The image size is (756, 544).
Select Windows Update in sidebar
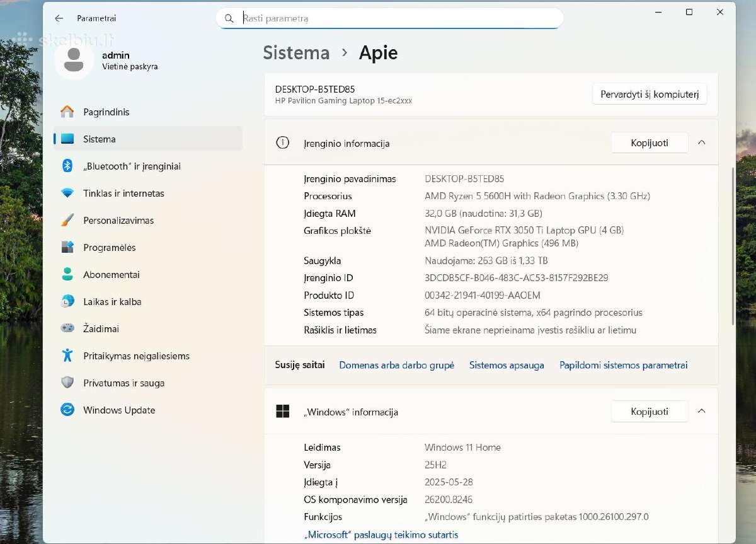coord(148,410)
